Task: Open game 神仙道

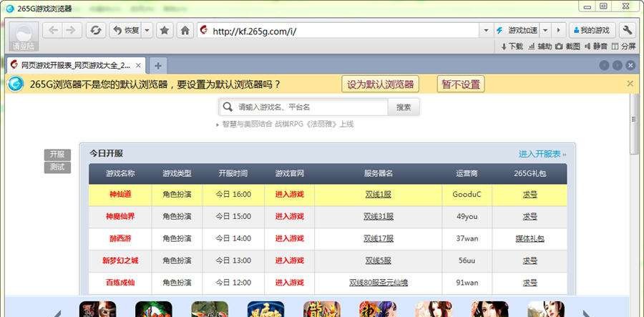Action: click(120, 194)
